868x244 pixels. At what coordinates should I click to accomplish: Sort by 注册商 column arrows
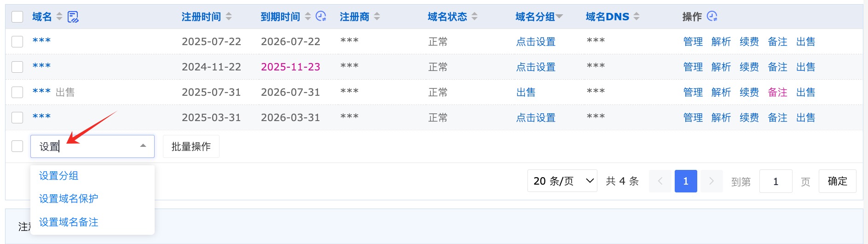[x=377, y=17]
